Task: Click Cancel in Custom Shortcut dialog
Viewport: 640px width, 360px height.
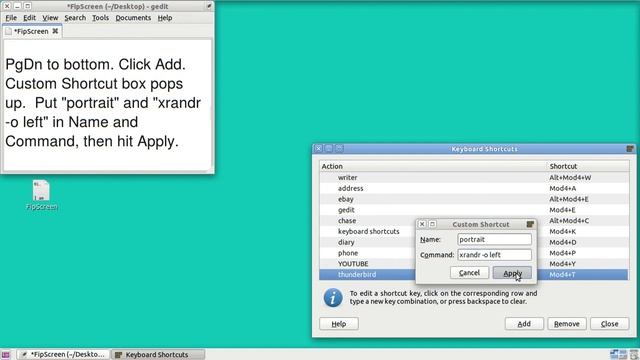Action: coord(469,273)
